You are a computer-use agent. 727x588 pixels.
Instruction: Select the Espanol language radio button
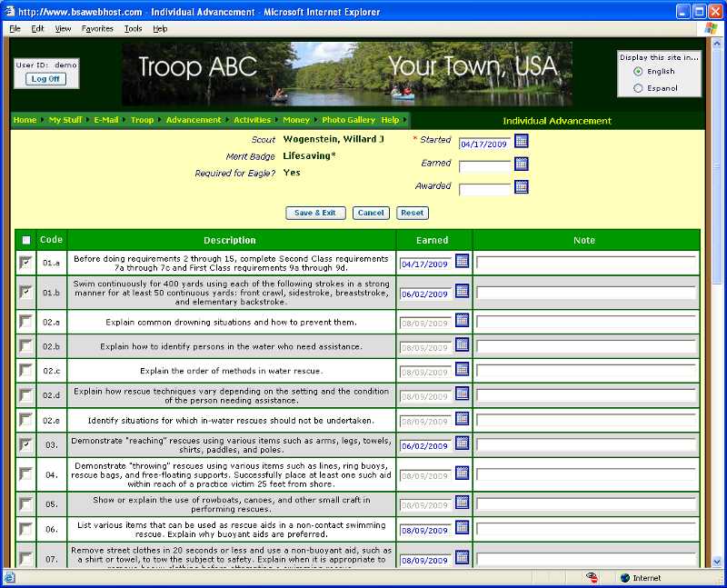(639, 88)
